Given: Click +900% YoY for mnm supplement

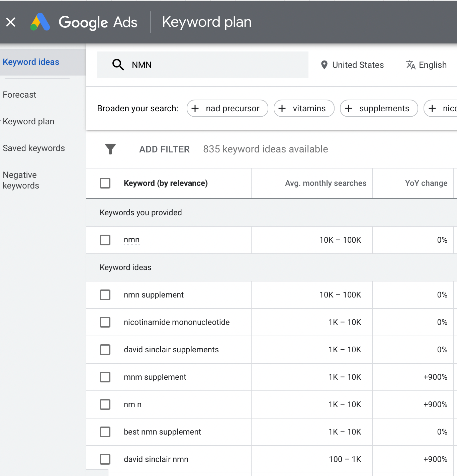Looking at the screenshot, I should 435,377.
